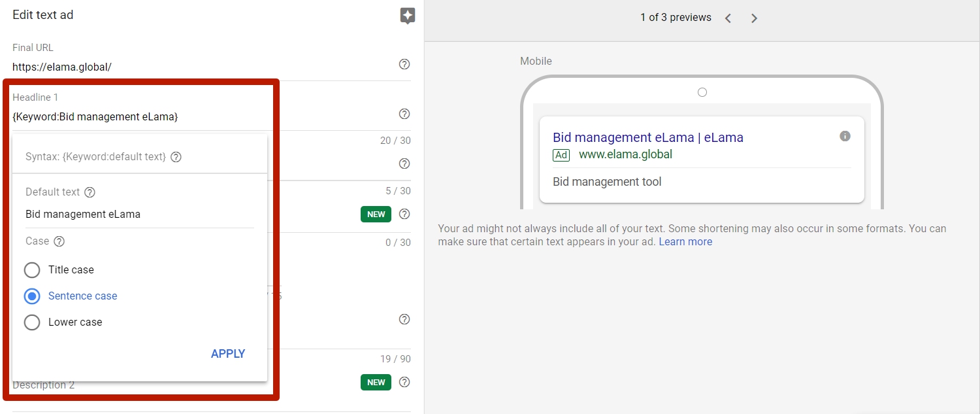Select the Title case option

(x=59, y=269)
